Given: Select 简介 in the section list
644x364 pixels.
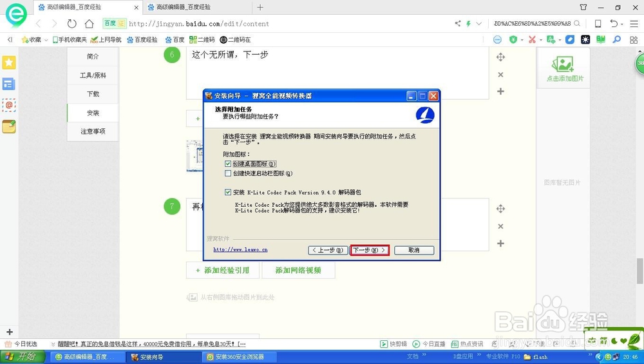Looking at the screenshot, I should pos(93,56).
